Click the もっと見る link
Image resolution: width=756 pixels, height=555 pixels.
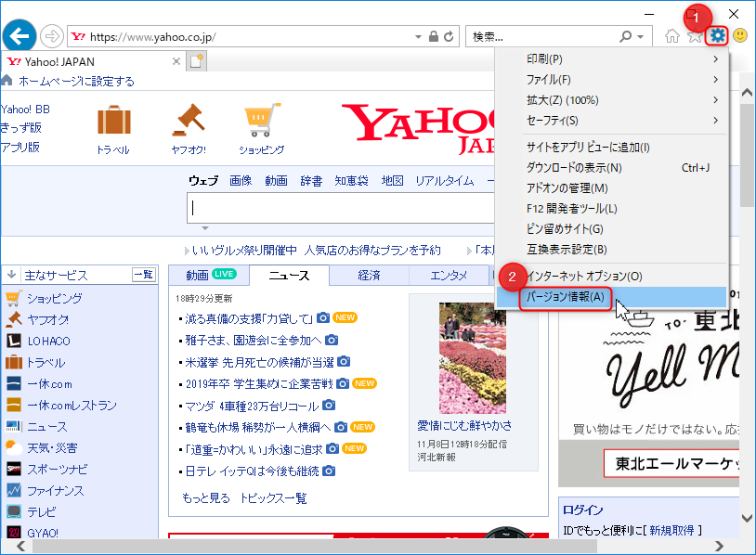pyautogui.click(x=206, y=497)
